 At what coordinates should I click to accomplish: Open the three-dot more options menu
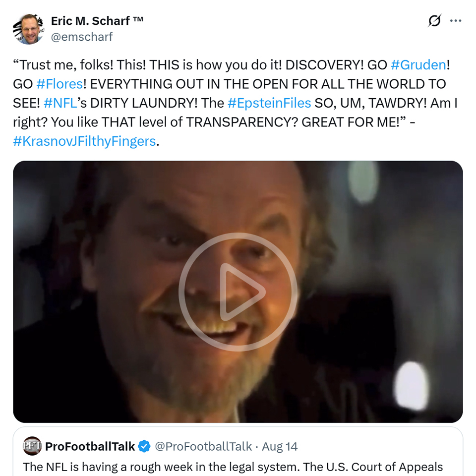click(x=455, y=21)
